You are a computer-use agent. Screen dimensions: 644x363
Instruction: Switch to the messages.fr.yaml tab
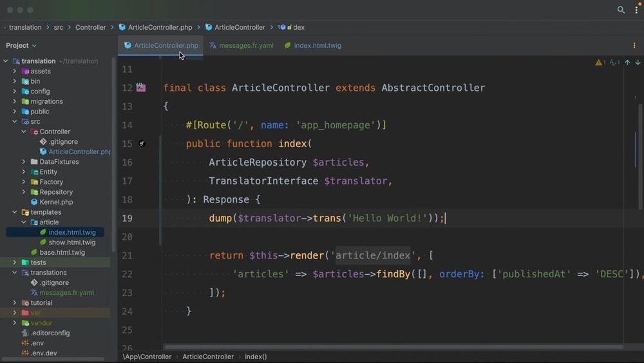[241, 45]
